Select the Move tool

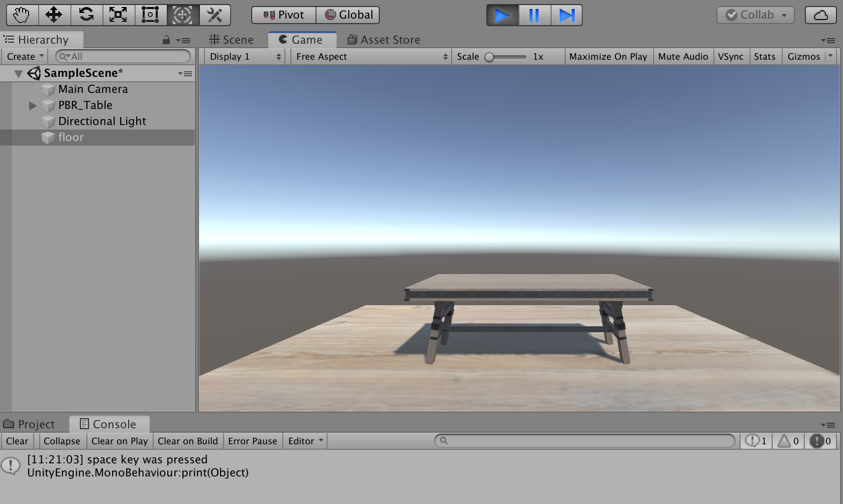54,15
